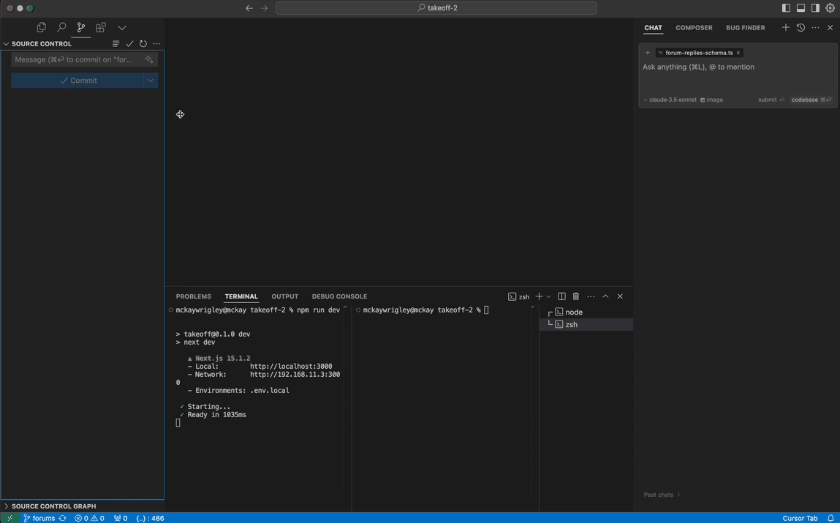This screenshot has height=523, width=840.
Task: Switch to the COMPOSER tab
Action: pos(694,28)
